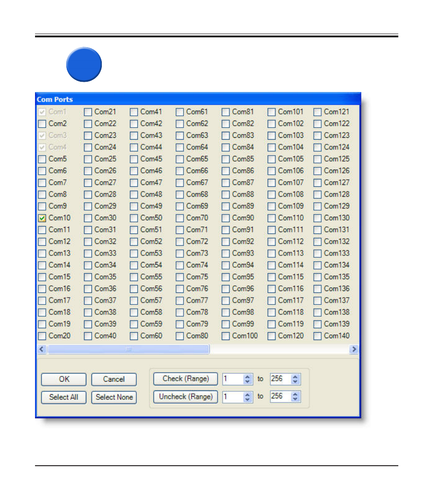Viewport: 445px width, 504px height.
Task: Tick the Com137 checkbox
Action: pyautogui.click(x=318, y=300)
